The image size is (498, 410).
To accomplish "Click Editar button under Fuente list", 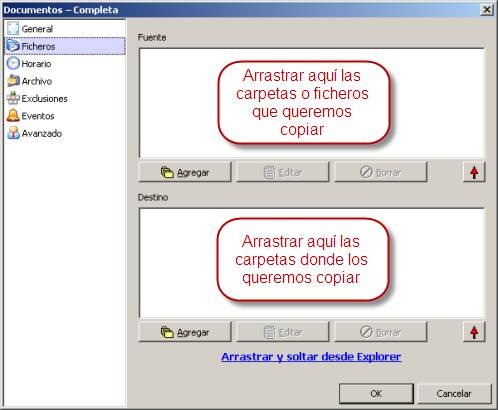I will coord(283,172).
